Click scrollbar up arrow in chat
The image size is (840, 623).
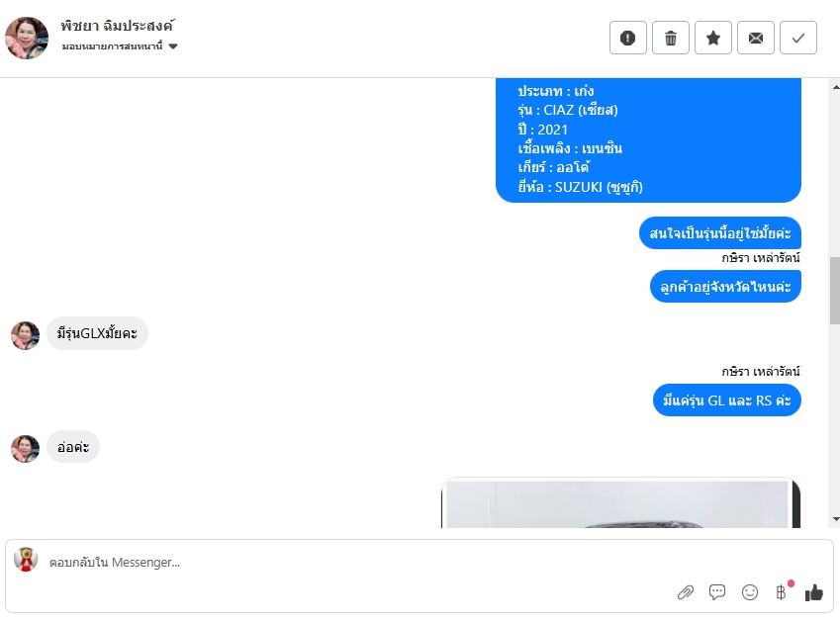(x=835, y=87)
